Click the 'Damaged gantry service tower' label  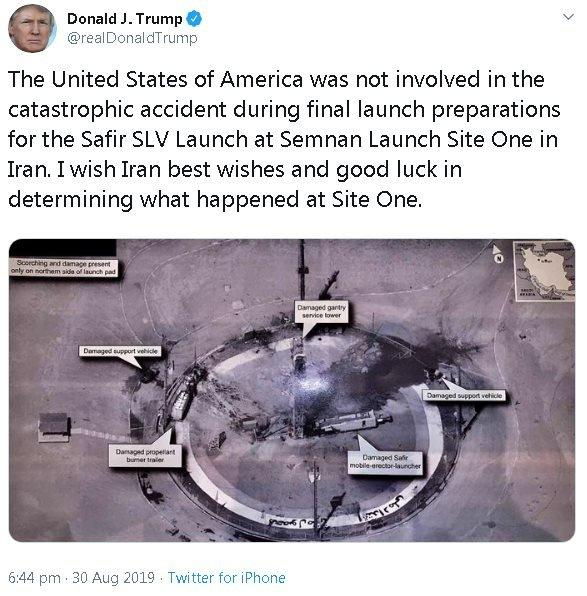pyautogui.click(x=321, y=312)
